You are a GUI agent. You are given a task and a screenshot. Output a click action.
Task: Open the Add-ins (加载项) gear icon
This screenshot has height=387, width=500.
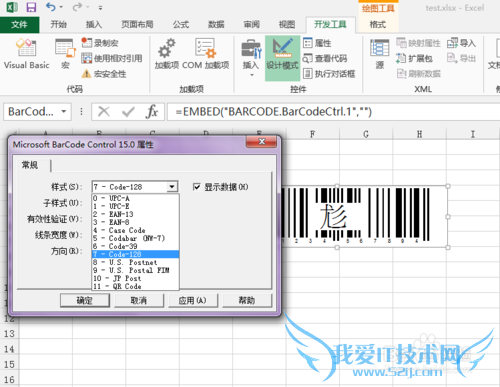pyautogui.click(x=167, y=54)
